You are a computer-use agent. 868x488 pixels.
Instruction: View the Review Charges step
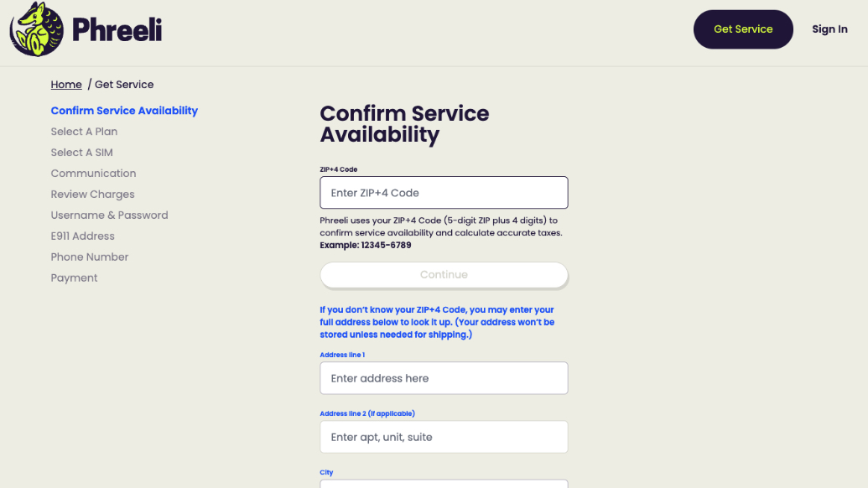point(92,194)
